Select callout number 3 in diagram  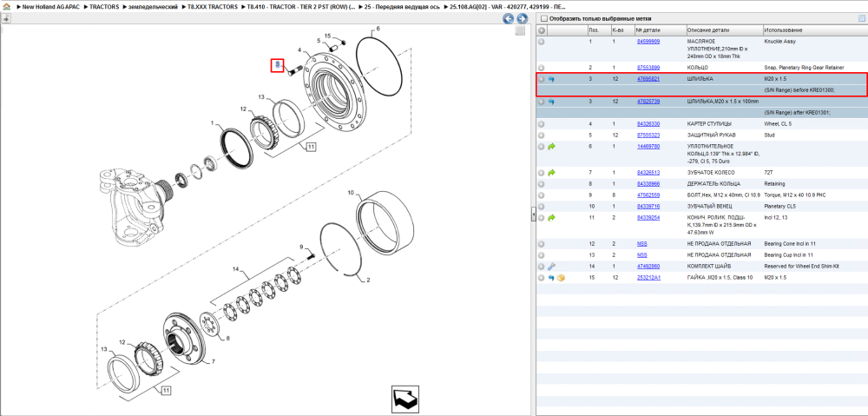[277, 65]
